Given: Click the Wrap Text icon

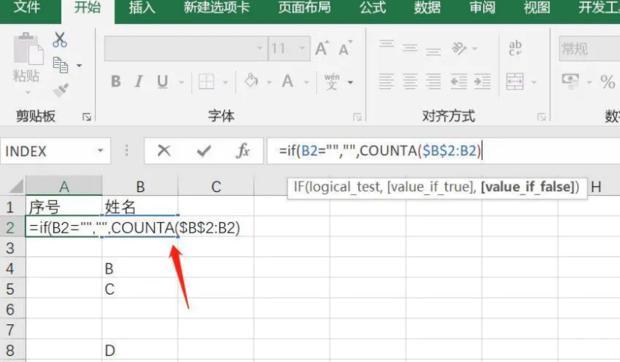Looking at the screenshot, I should (515, 48).
